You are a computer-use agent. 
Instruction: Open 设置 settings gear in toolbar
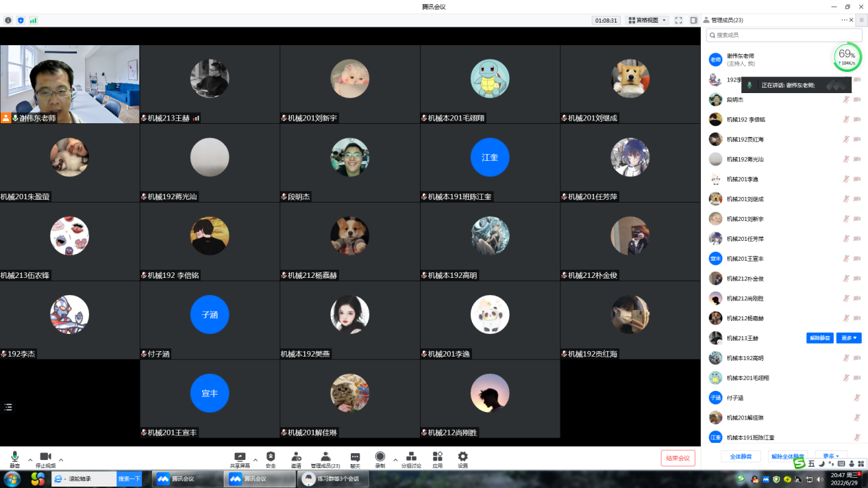tap(462, 459)
